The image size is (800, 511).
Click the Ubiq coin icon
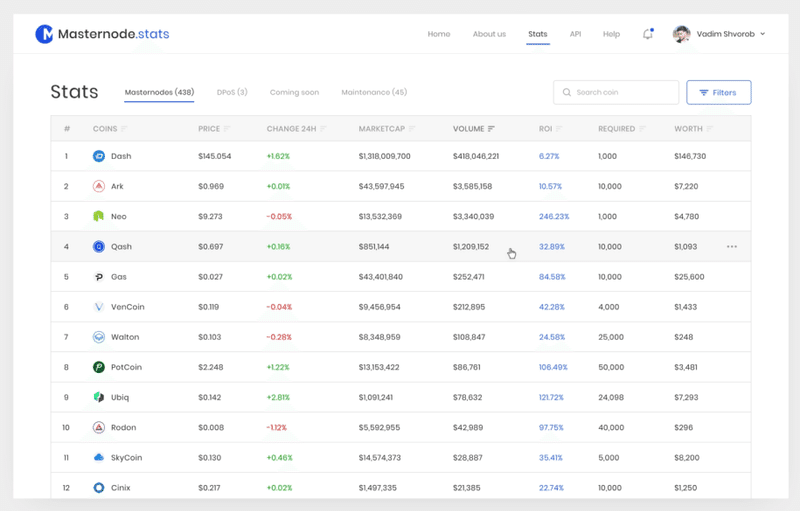(x=99, y=397)
